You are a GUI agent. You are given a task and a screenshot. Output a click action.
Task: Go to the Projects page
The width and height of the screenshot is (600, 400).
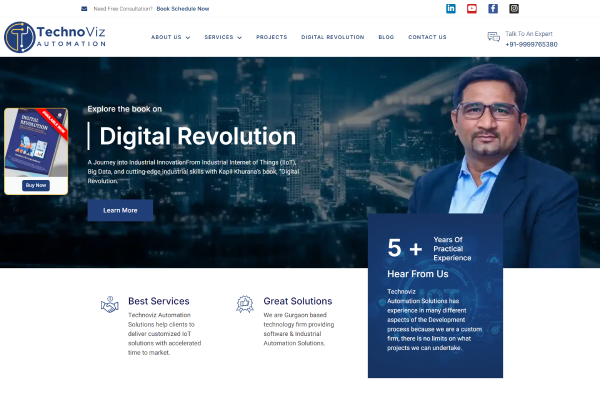click(x=271, y=37)
